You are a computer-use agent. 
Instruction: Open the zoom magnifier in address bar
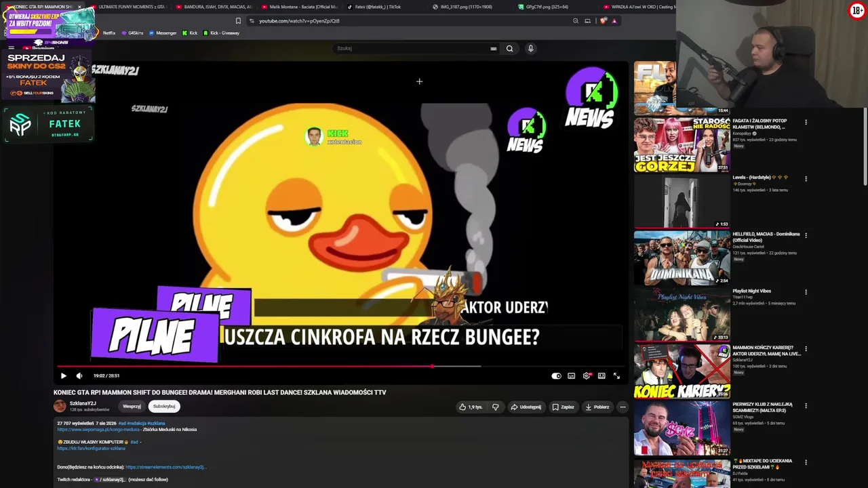pos(576,21)
